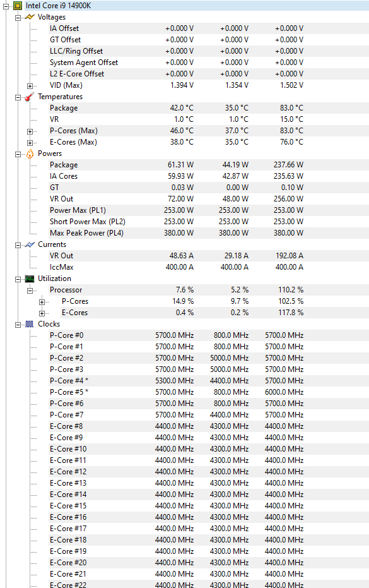Expand the VID (Max) entry
The width and height of the screenshot is (369, 588).
pos(30,86)
